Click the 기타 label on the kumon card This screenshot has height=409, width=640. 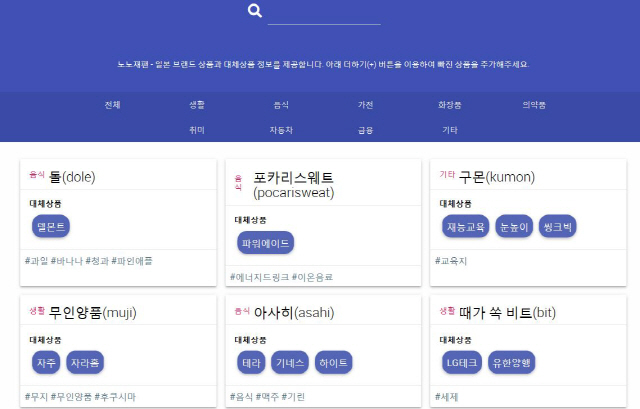[447, 175]
